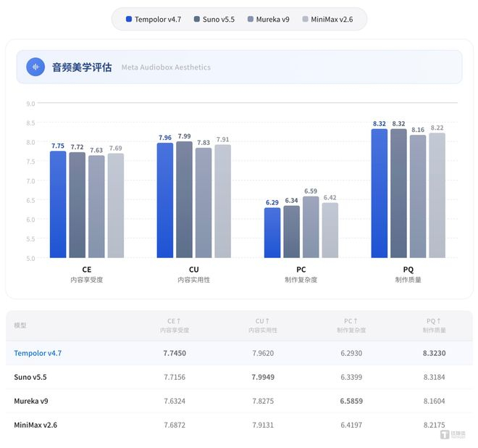Image resolution: width=478 pixels, height=448 pixels.
Task: Select the Mureka PQ bar labeled 8.16
Action: point(418,196)
